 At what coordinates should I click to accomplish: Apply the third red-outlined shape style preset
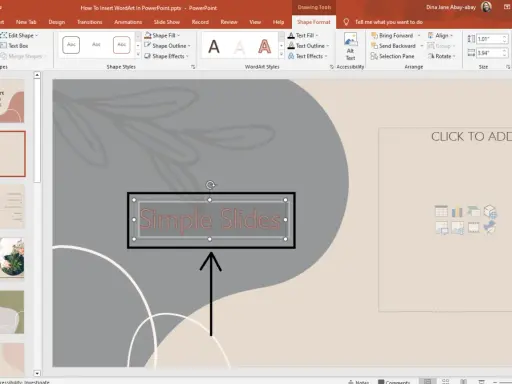[x=121, y=45]
